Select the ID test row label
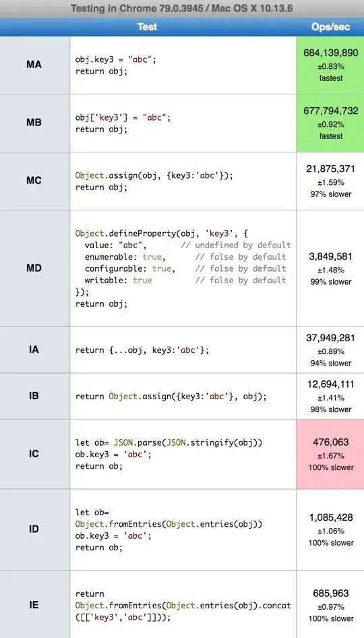This screenshot has width=364, height=638. tap(34, 529)
